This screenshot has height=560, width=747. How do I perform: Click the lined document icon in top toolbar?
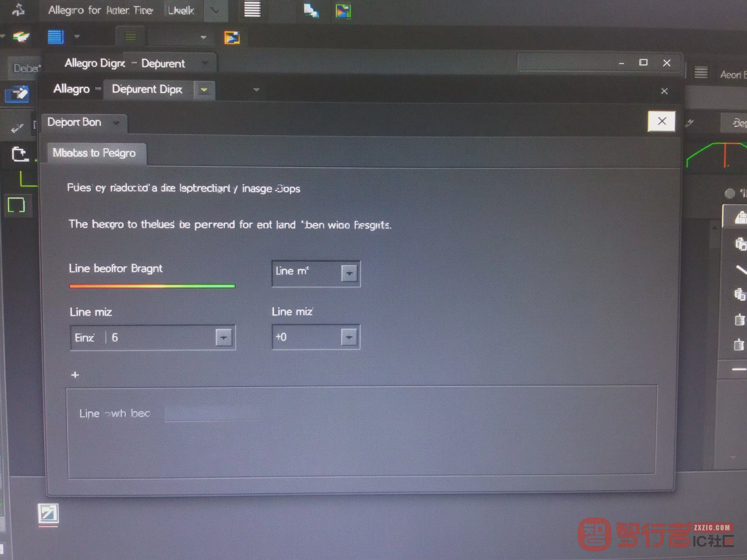252,9
